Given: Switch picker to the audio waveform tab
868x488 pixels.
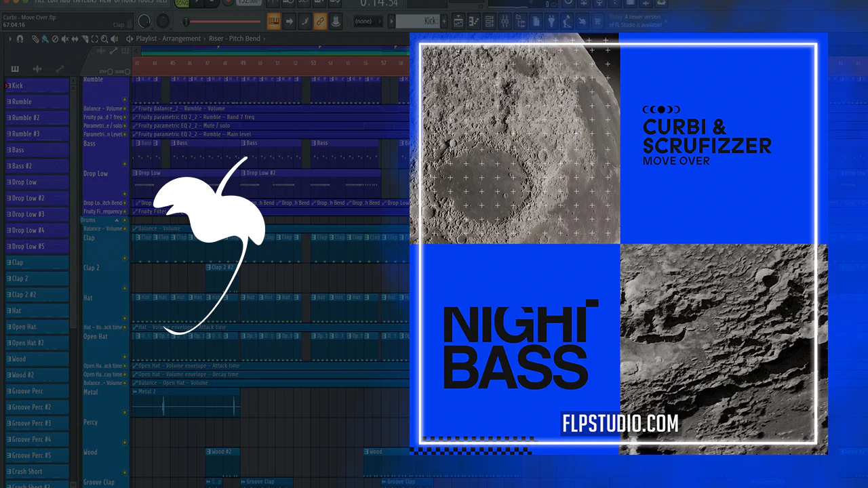Looking at the screenshot, I should (x=37, y=69).
